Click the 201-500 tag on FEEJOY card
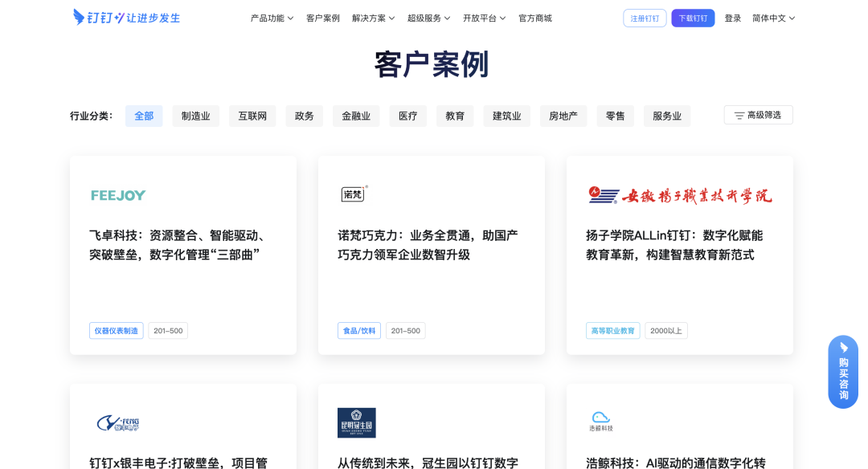 coord(168,331)
